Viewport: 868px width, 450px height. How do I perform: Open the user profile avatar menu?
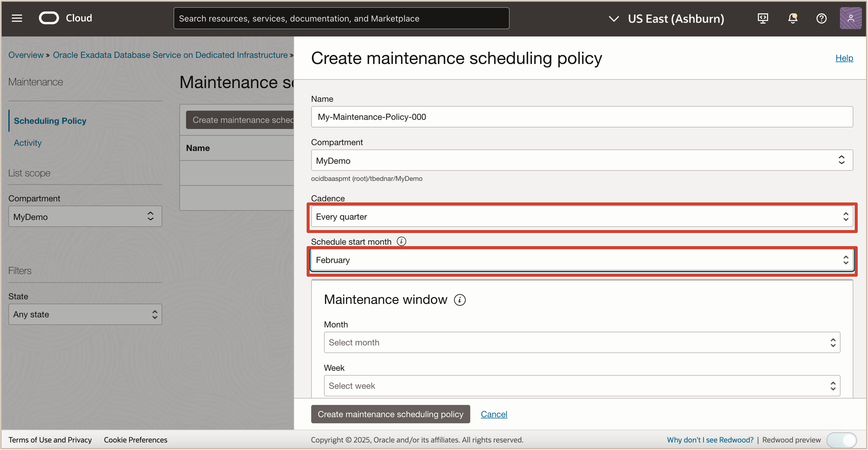850,18
